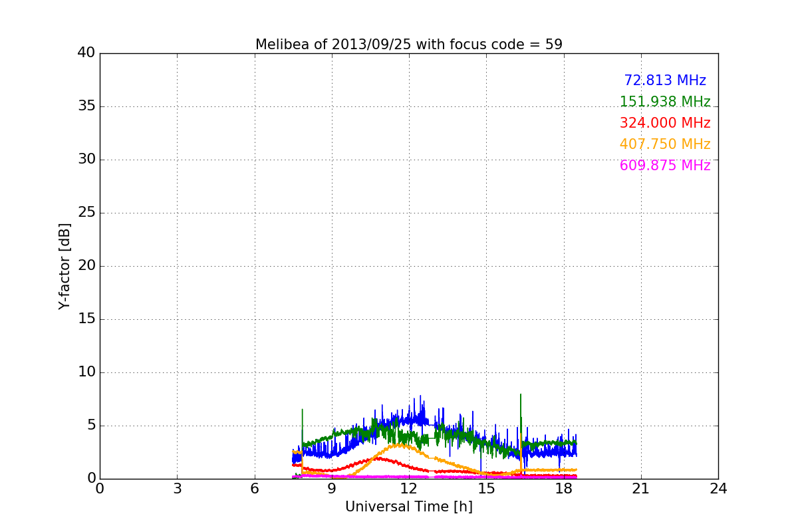Click y-axis tick label 10
This screenshot has height=532, width=798.
(86, 372)
